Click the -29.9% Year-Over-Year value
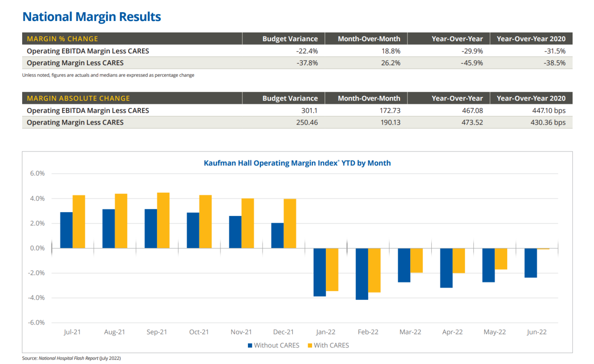This screenshot has width=594, height=364. 472,51
